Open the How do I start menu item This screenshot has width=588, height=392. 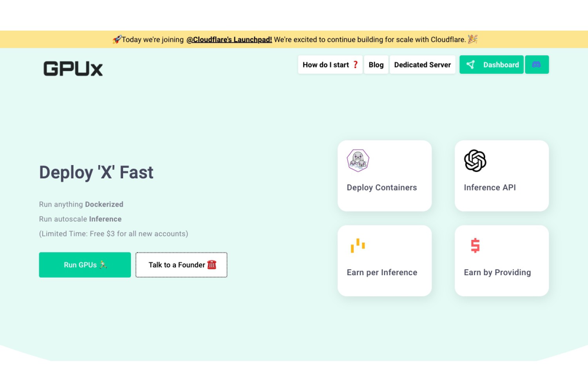click(x=330, y=65)
